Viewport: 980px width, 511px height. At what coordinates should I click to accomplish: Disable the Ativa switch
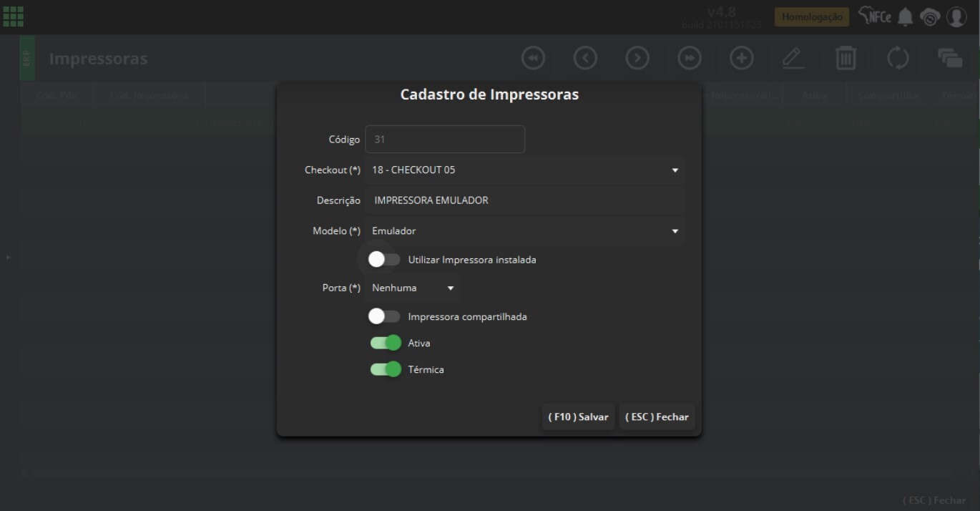pos(386,343)
